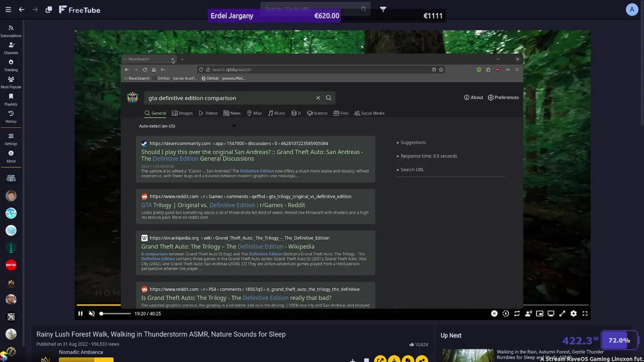644x362 pixels.
Task: Toggle full window mode with diagonal arrows
Action: (562, 314)
